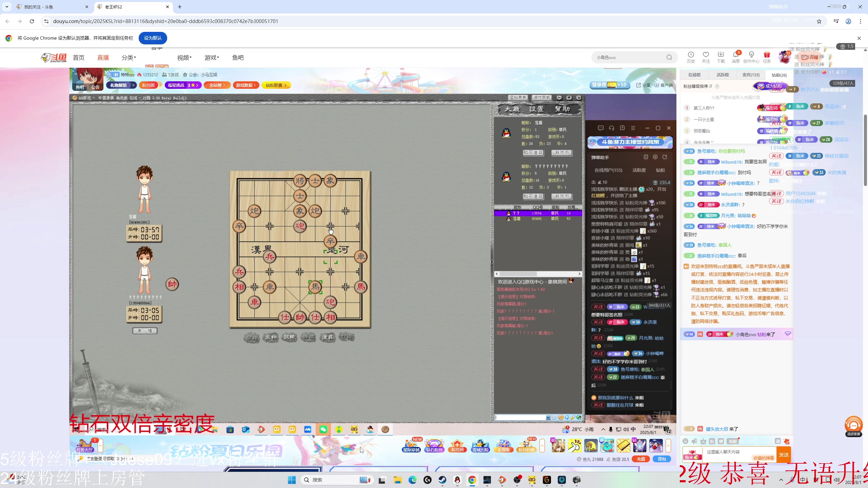This screenshot has width=868, height=488.
Task: Expand the gift list arrow beside airplane gift
Action: (668, 445)
